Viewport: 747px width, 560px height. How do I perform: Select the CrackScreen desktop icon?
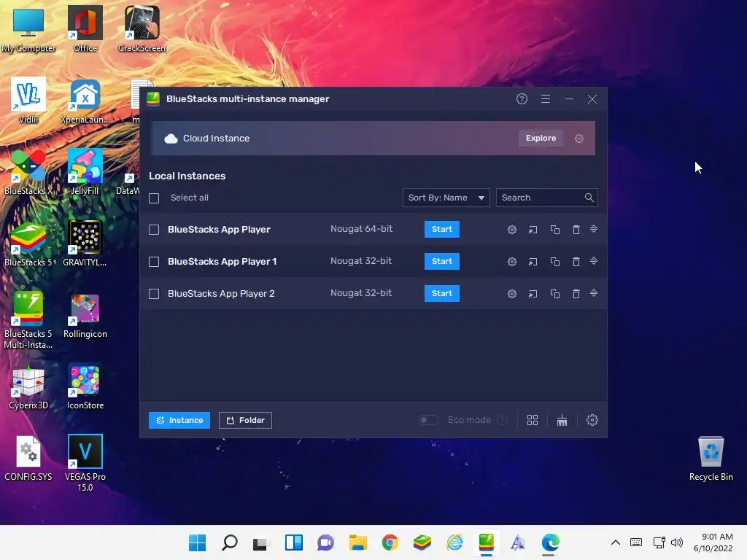142,28
